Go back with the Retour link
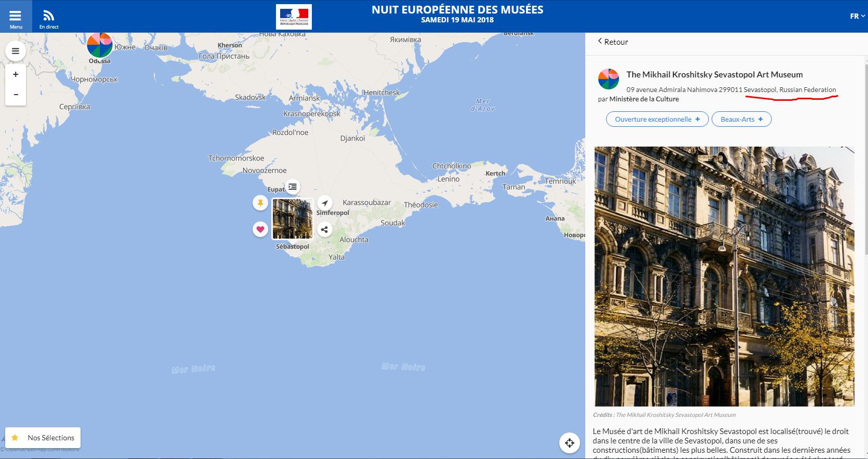 [x=613, y=42]
